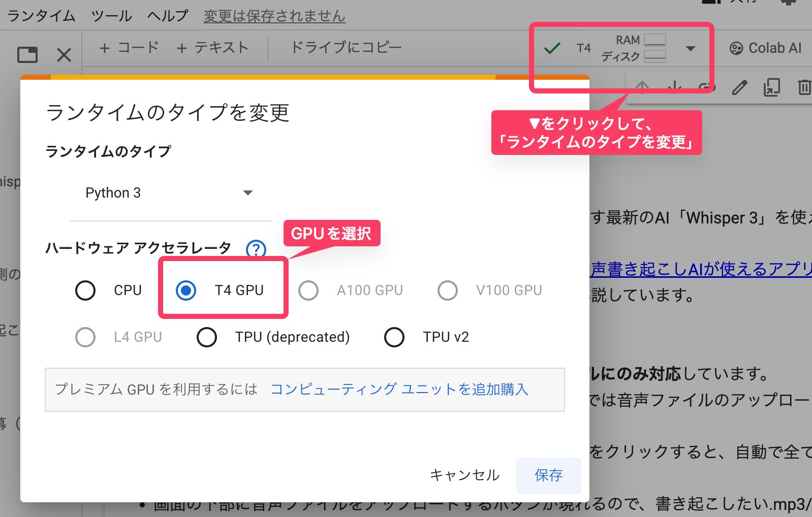Click the mirror cell in tab icon

pyautogui.click(x=771, y=88)
